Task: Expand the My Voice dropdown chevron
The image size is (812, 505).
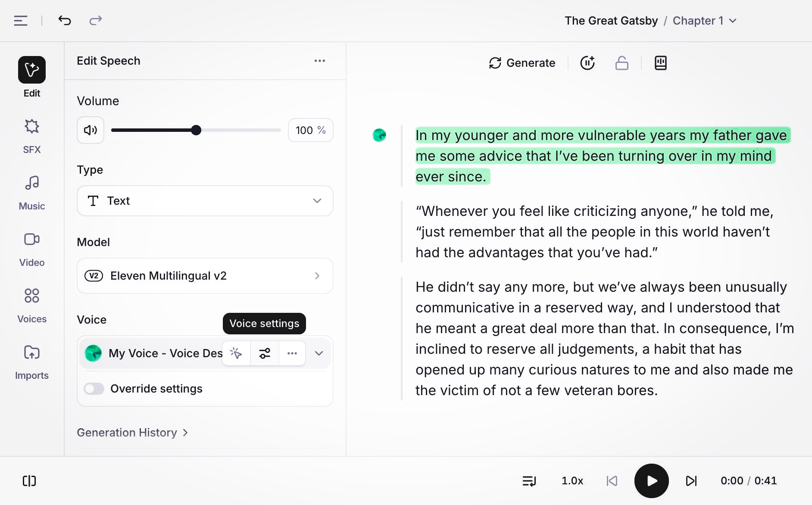Action: point(319,353)
